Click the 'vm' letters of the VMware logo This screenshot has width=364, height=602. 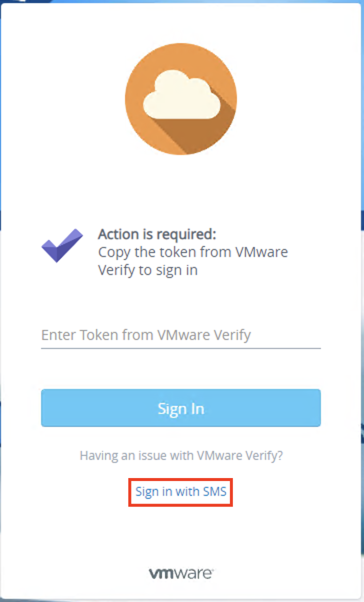[x=161, y=573]
